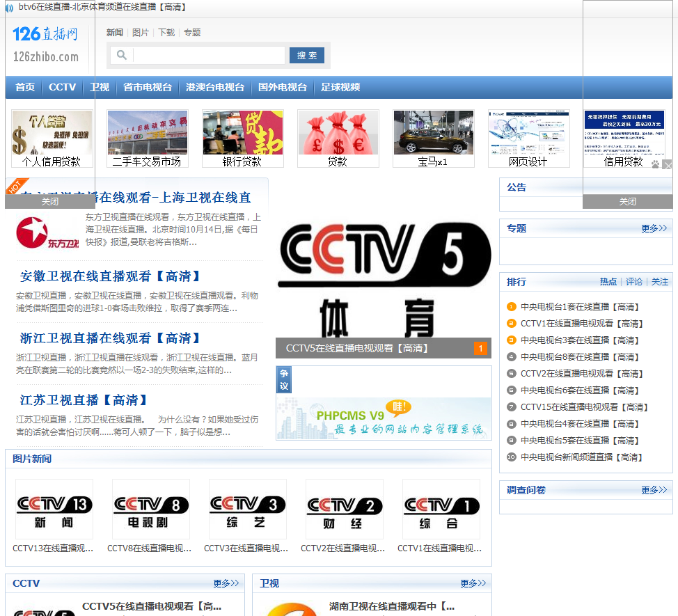
Task: Open CCTV in navigation bar
Action: point(62,87)
